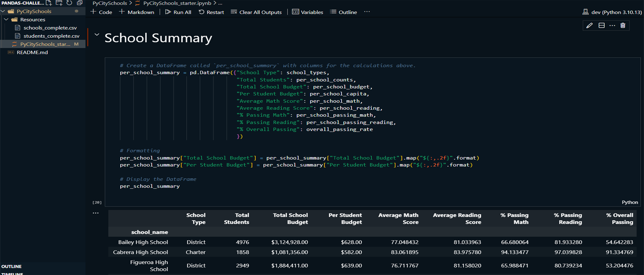Click the New File icon in explorer header
This screenshot has width=644, height=275.
(x=49, y=3)
